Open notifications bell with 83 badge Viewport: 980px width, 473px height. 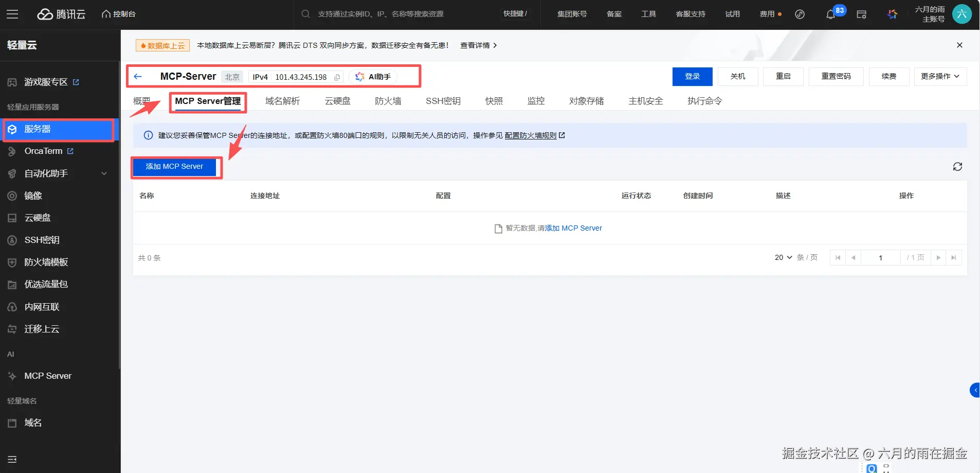point(831,14)
